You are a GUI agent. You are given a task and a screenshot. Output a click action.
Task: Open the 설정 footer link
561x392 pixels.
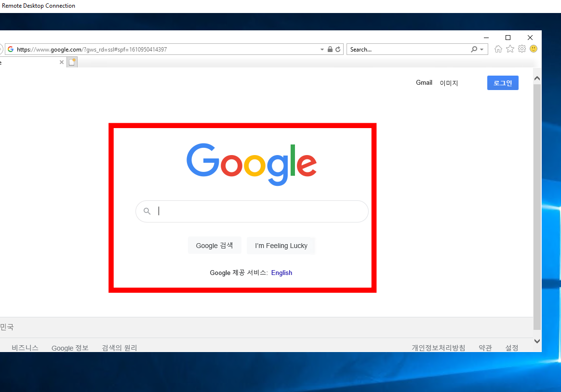point(512,348)
